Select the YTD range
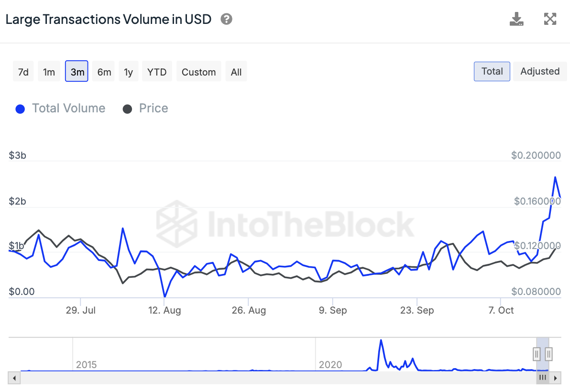Viewport: 570px width, 392px height. (157, 72)
